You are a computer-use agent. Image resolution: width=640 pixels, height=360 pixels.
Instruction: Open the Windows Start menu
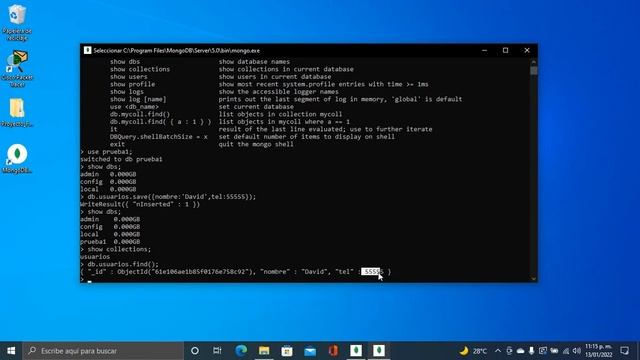(11, 351)
